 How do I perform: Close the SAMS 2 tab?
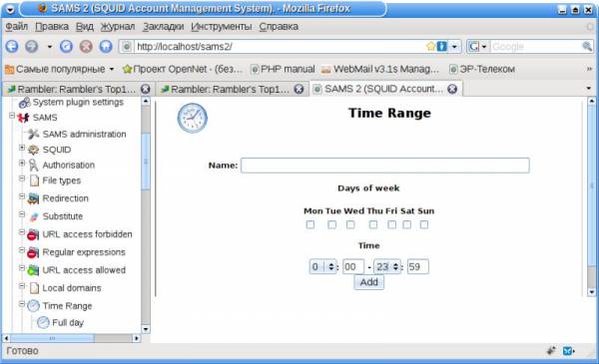[x=452, y=89]
